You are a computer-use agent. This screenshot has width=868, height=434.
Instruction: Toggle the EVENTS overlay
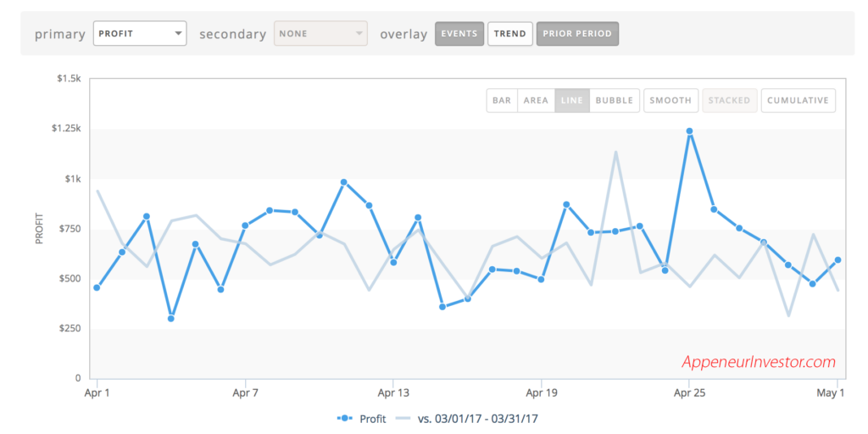coord(459,34)
